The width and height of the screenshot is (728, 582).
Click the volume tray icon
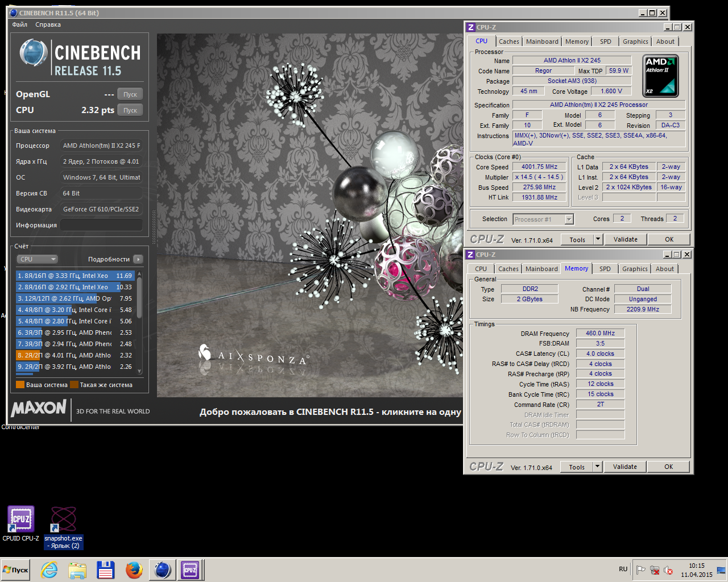(x=668, y=569)
